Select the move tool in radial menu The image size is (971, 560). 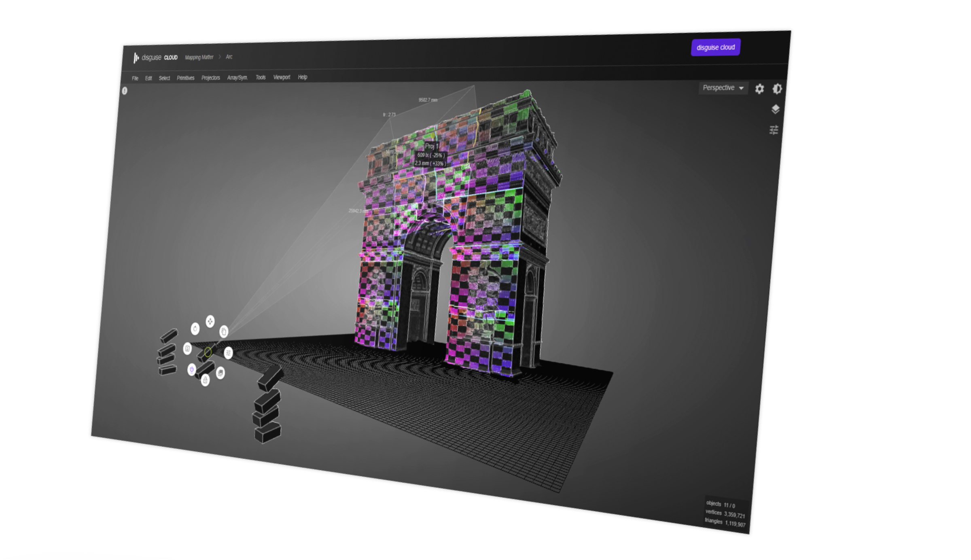pos(210,321)
